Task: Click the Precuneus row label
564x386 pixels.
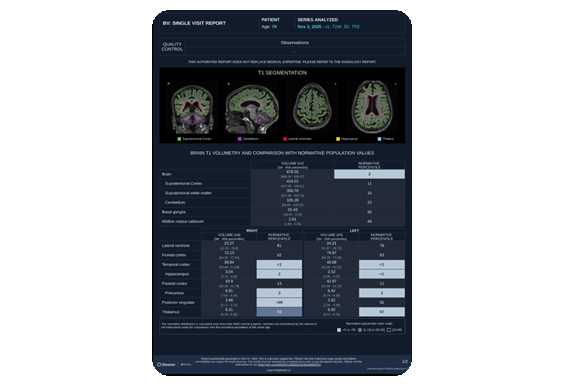Action: pyautogui.click(x=174, y=293)
